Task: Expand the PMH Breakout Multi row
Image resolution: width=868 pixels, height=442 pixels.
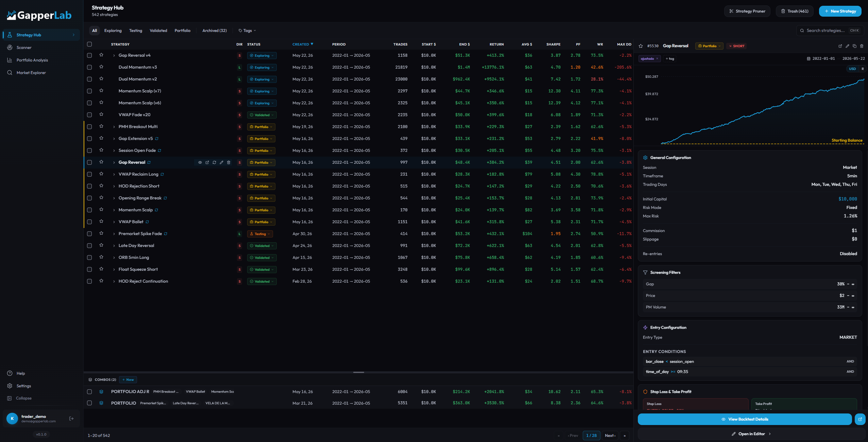Action: point(114,127)
